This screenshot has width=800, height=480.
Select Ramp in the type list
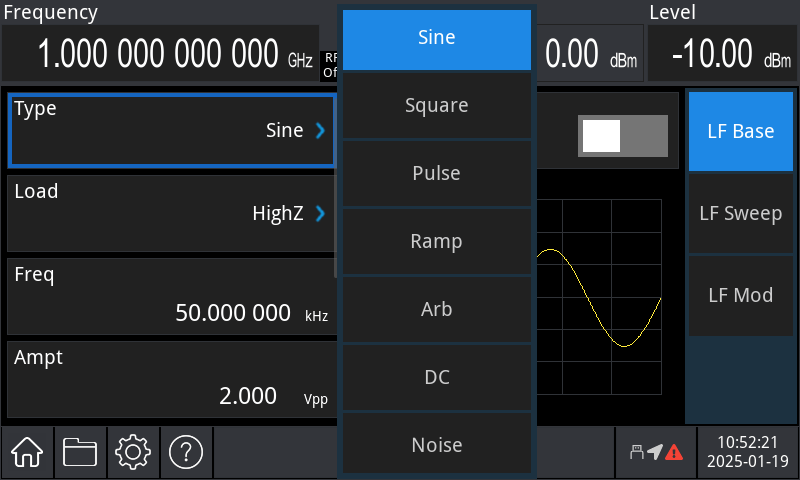pos(437,241)
